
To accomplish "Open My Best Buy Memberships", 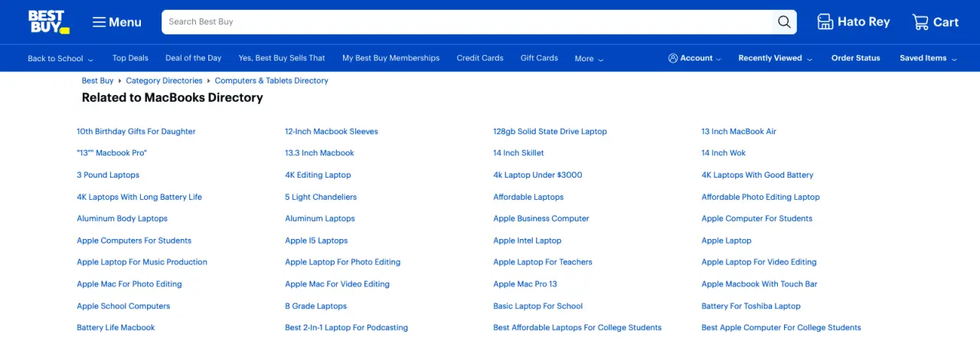I will pyautogui.click(x=390, y=58).
